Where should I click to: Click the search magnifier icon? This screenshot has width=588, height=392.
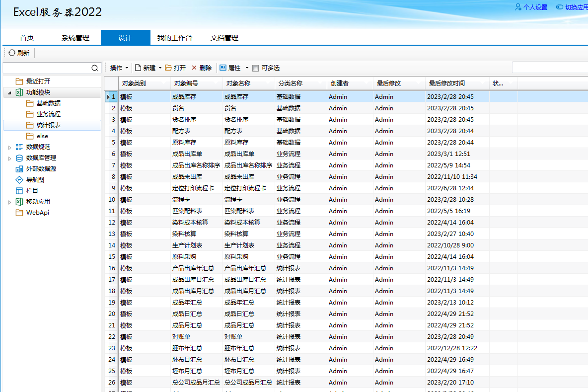(x=95, y=68)
